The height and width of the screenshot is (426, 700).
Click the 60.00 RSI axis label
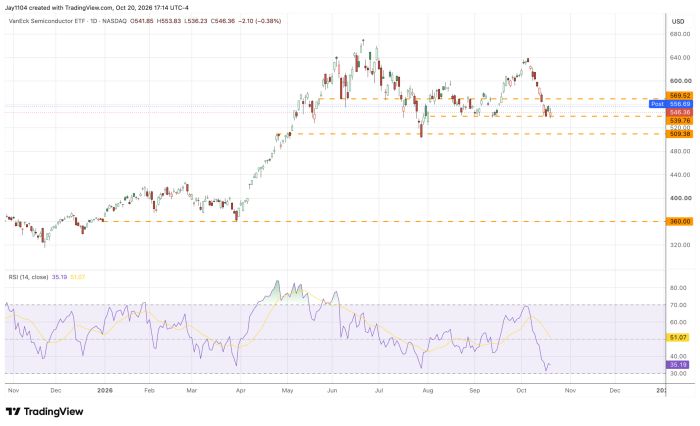pos(678,322)
